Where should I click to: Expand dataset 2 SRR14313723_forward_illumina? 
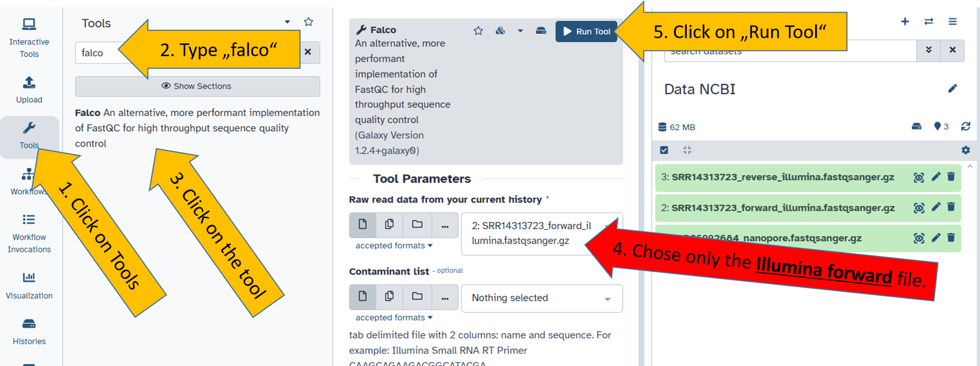coord(783,208)
